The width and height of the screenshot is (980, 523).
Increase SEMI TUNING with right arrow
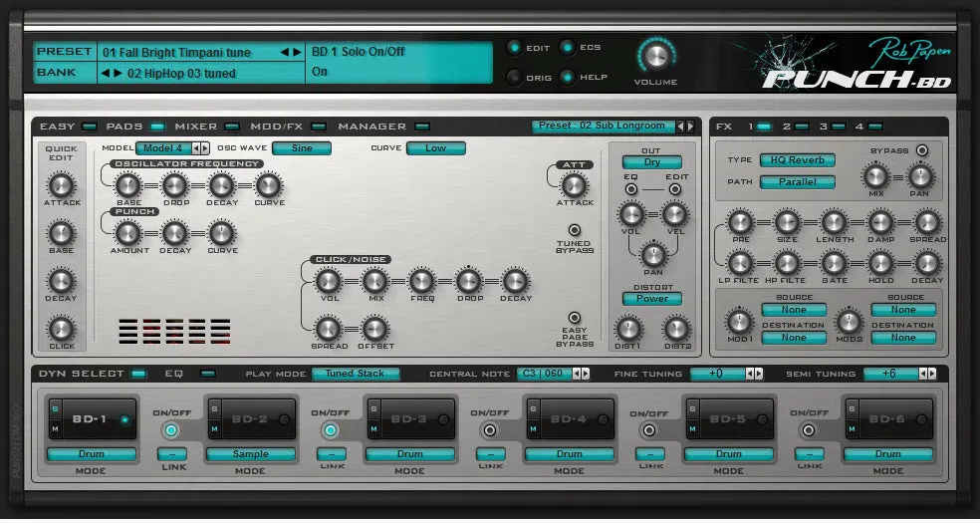pyautogui.click(x=932, y=374)
